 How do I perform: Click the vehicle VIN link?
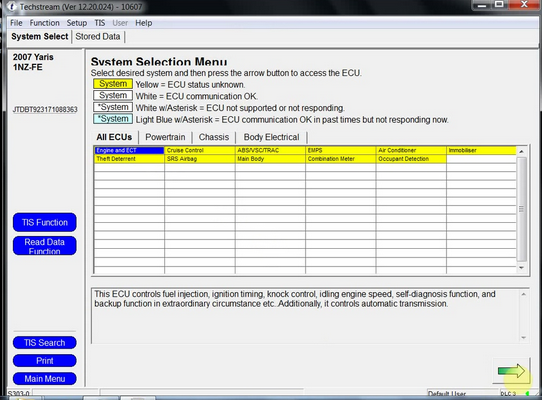(45, 110)
